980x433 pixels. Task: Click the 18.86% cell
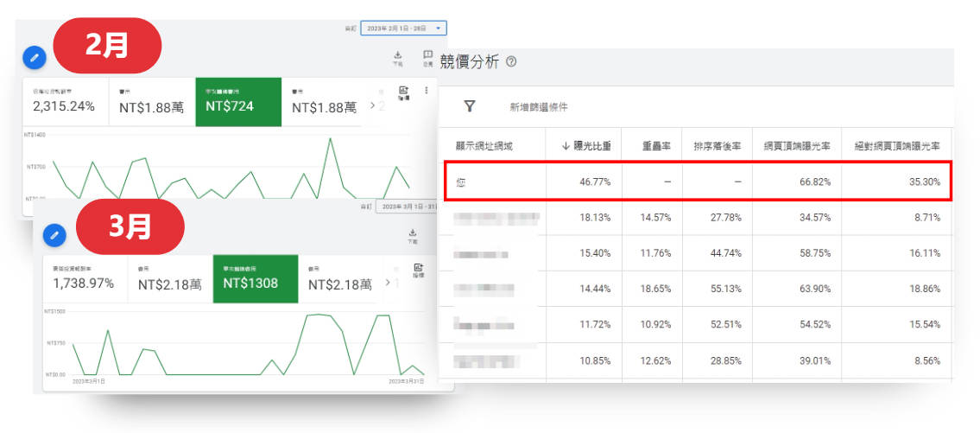tap(924, 289)
